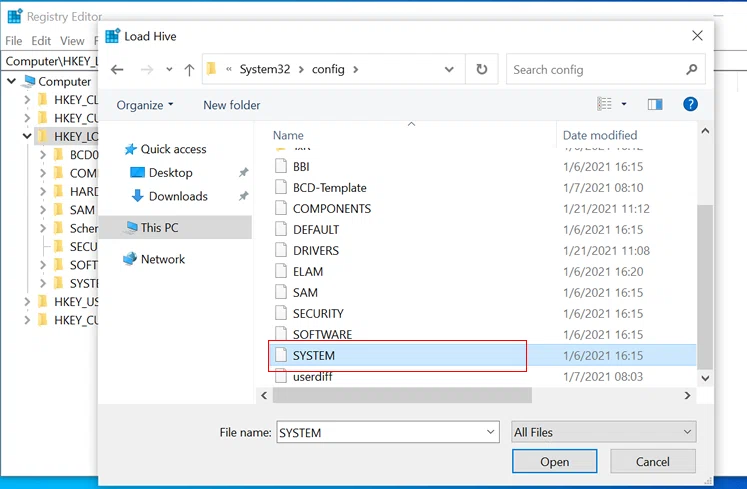Image resolution: width=747 pixels, height=489 pixels.
Task: Sort by the Name column header
Action: pyautogui.click(x=288, y=135)
